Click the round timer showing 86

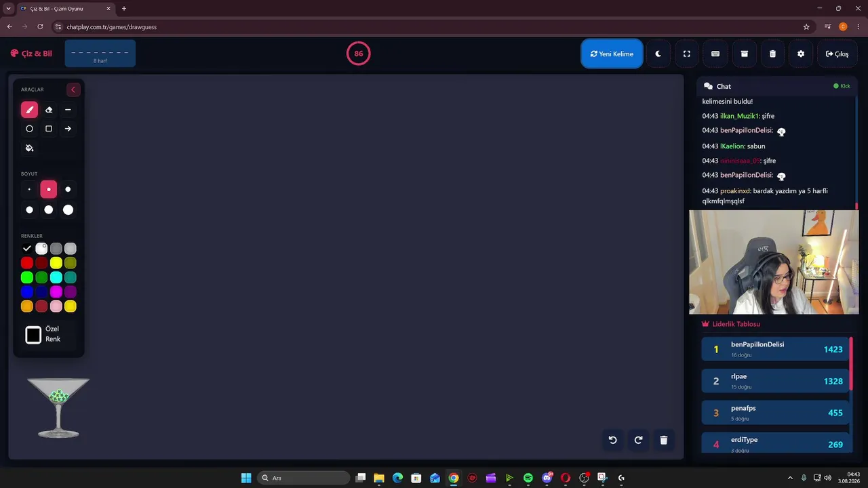click(359, 54)
